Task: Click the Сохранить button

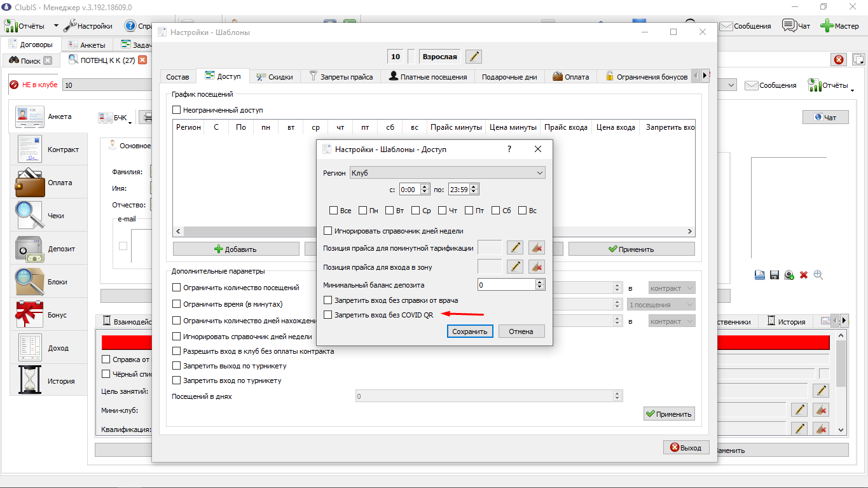Action: [470, 331]
